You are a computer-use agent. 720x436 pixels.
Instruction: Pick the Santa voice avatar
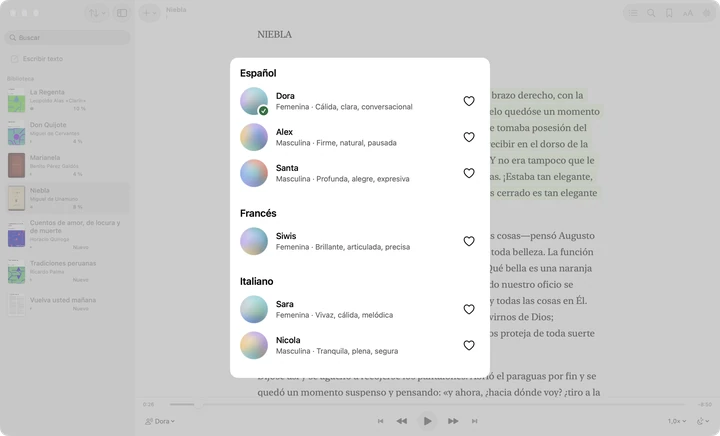click(254, 173)
